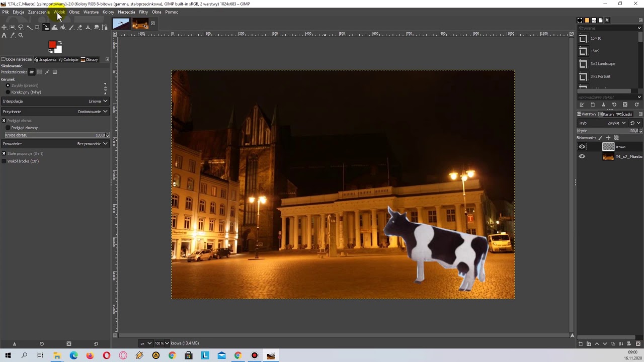This screenshot has height=362, width=644.
Task: Switch to the Ścieżki tab
Action: click(x=624, y=114)
